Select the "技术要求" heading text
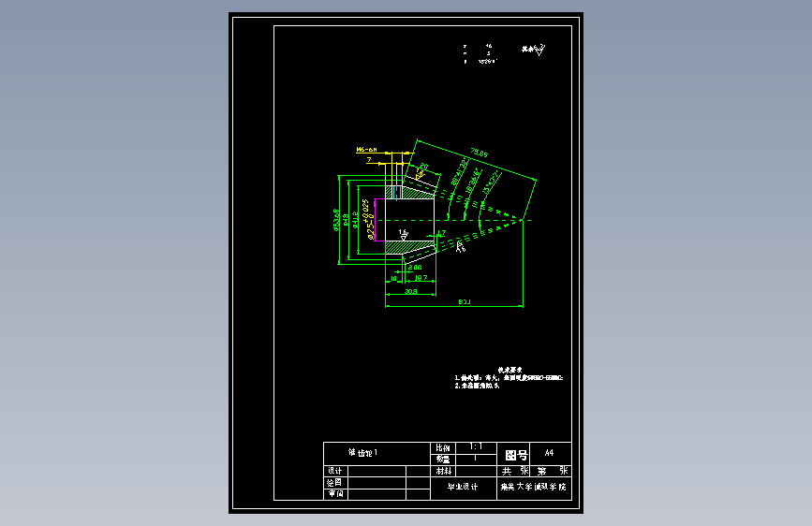 click(x=510, y=371)
